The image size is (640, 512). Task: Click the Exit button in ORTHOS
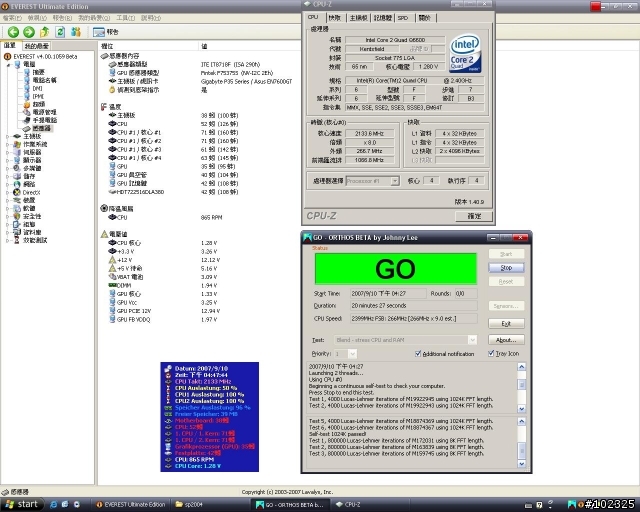[x=506, y=323]
